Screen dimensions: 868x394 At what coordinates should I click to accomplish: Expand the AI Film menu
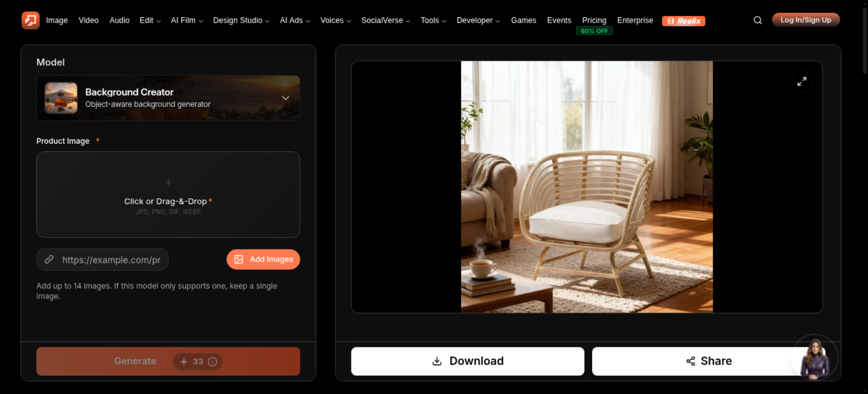187,20
